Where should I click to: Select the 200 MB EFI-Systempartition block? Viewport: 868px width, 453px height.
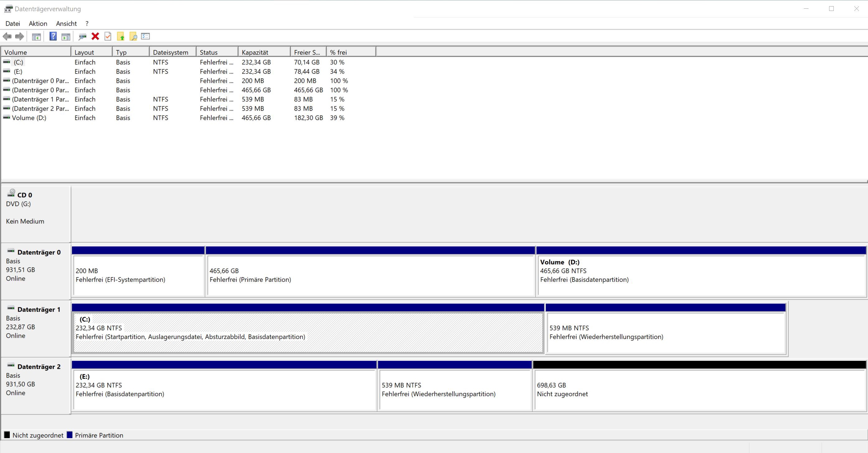coord(138,272)
